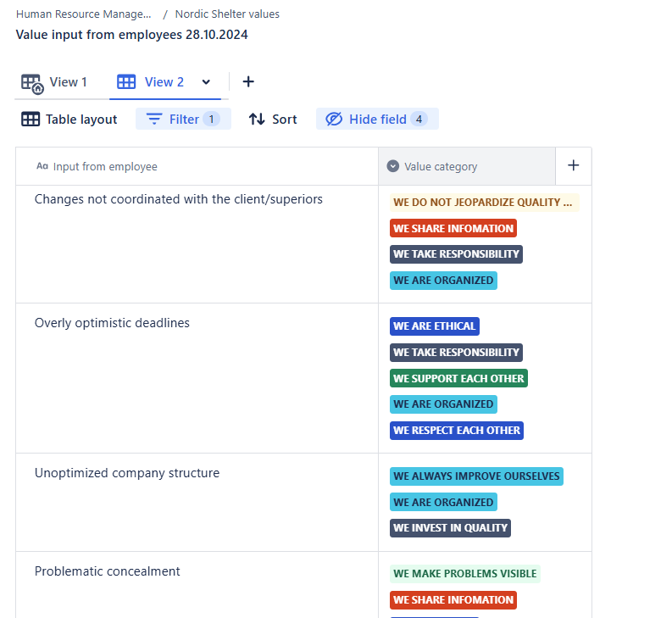This screenshot has height=618, width=672.
Task: Click WE TAKE RESPONSIBILITY tag in Changes row
Action: pos(456,254)
